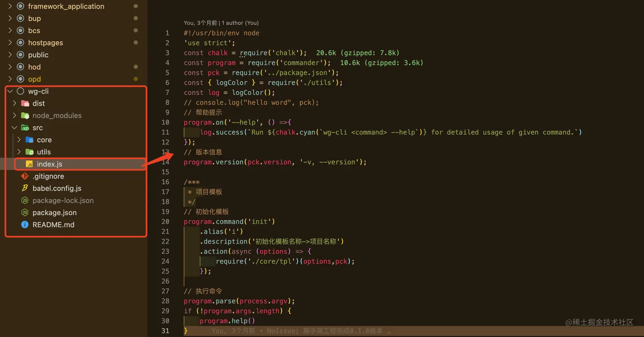
Task: Select the node_modules folder name
Action: (57, 115)
